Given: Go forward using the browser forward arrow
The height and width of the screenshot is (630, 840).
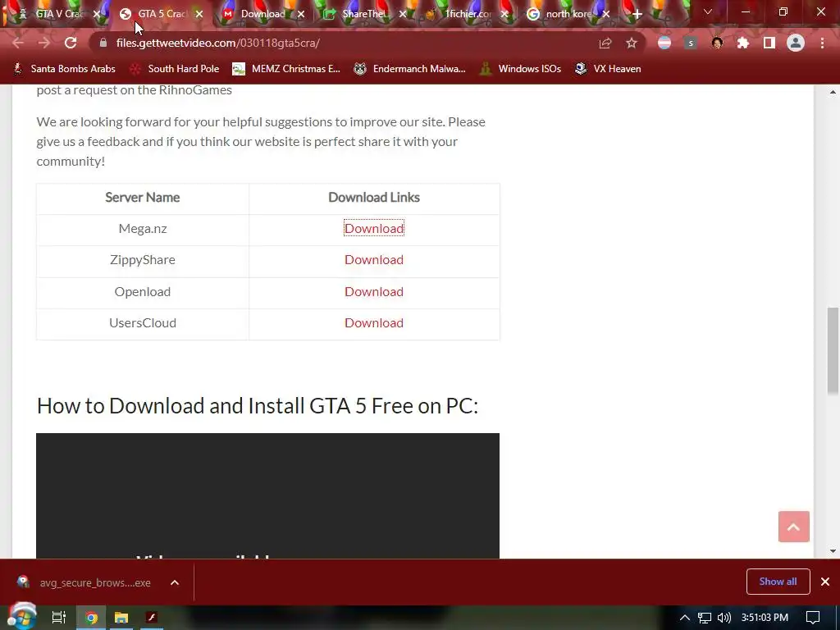Looking at the screenshot, I should (44, 43).
